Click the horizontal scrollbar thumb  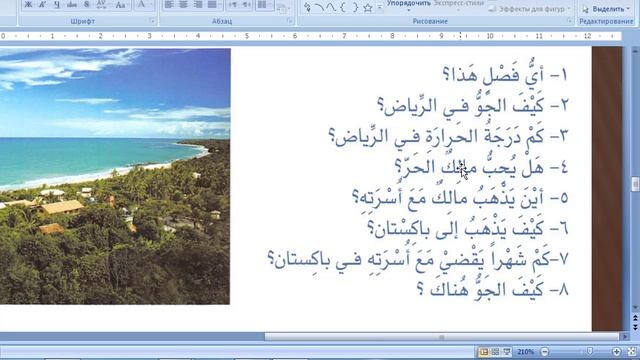441,337
